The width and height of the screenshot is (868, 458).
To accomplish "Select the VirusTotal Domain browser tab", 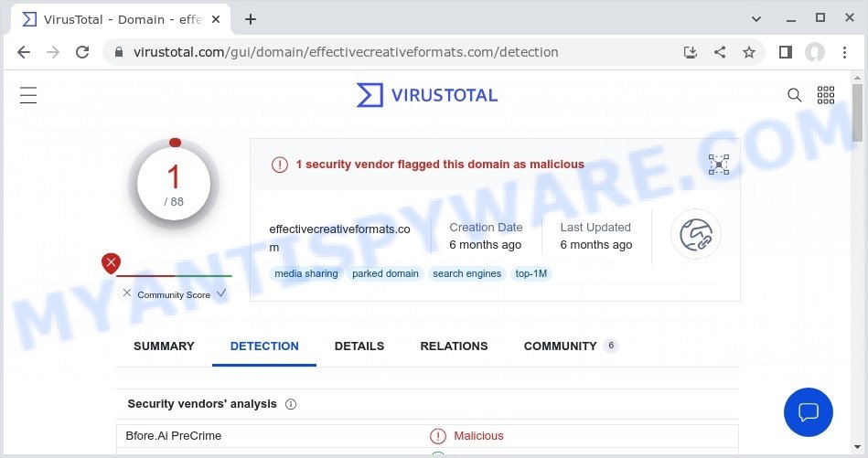I will tap(119, 19).
